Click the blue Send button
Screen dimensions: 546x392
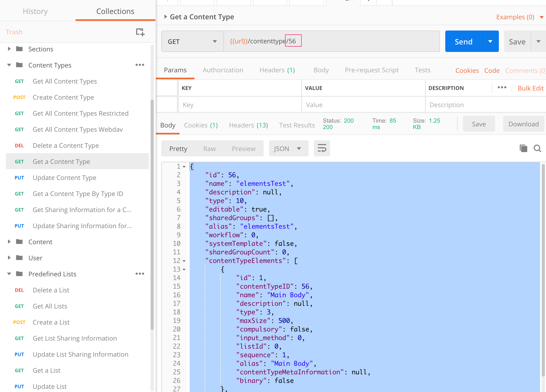463,42
